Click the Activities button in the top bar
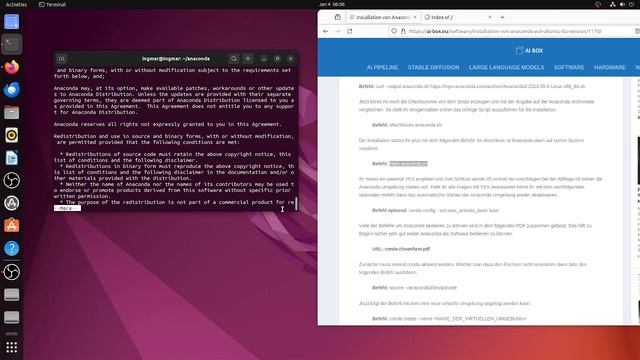 [16, 4]
